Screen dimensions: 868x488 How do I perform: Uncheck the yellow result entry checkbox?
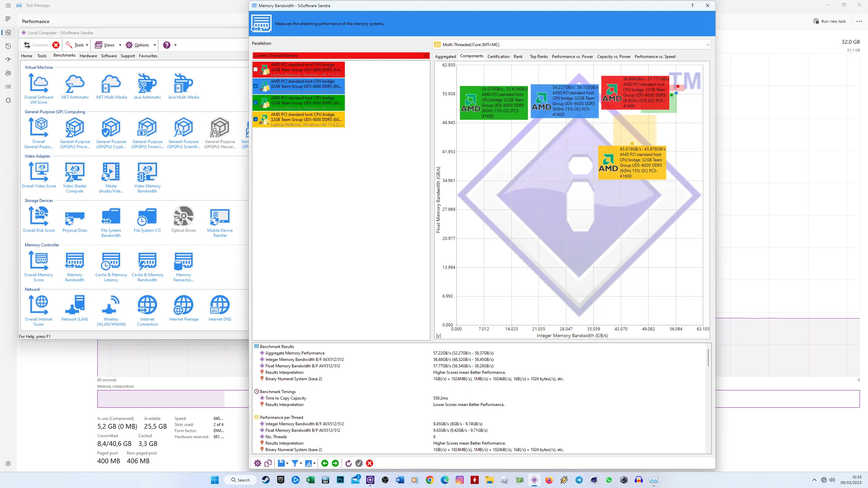(x=256, y=119)
